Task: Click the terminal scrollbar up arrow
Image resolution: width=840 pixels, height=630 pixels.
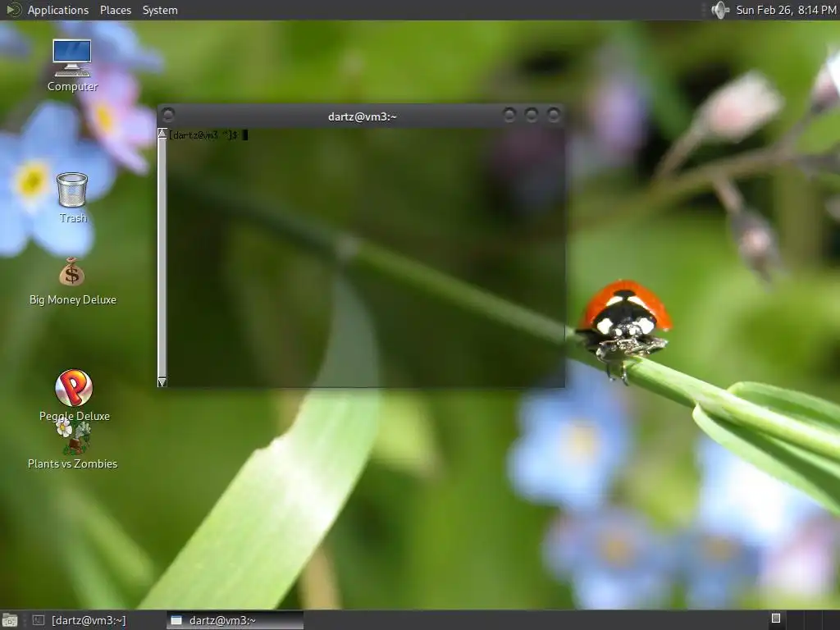Action: tap(162, 134)
